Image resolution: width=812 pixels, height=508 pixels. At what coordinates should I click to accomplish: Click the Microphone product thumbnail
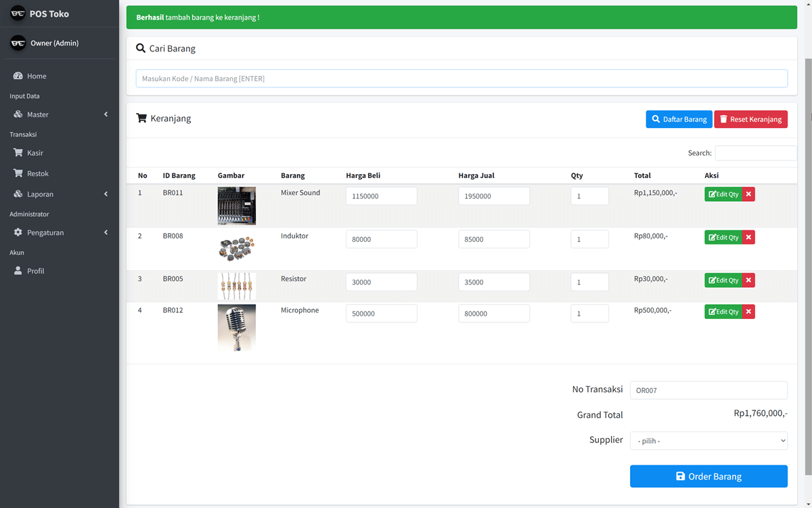pyautogui.click(x=237, y=328)
